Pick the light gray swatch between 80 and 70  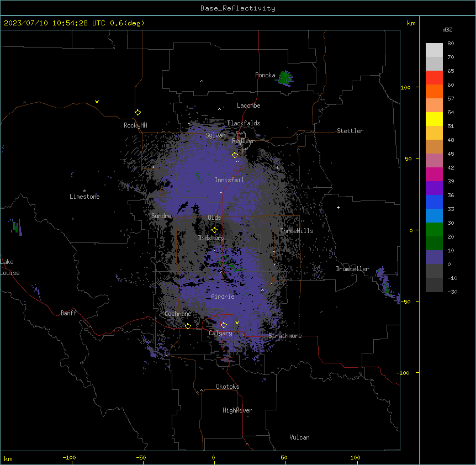[434, 50]
